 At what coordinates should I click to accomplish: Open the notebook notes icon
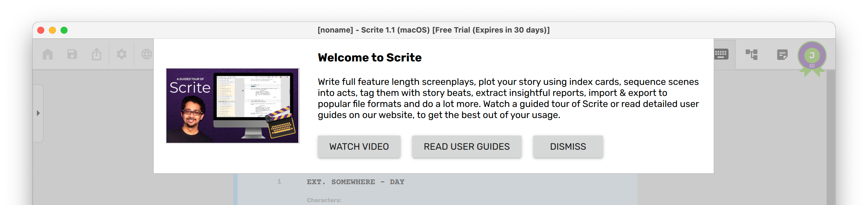782,55
